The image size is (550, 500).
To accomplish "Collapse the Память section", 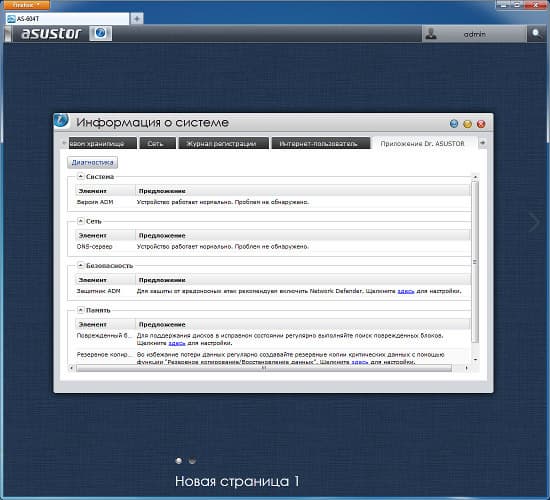I will (80, 310).
